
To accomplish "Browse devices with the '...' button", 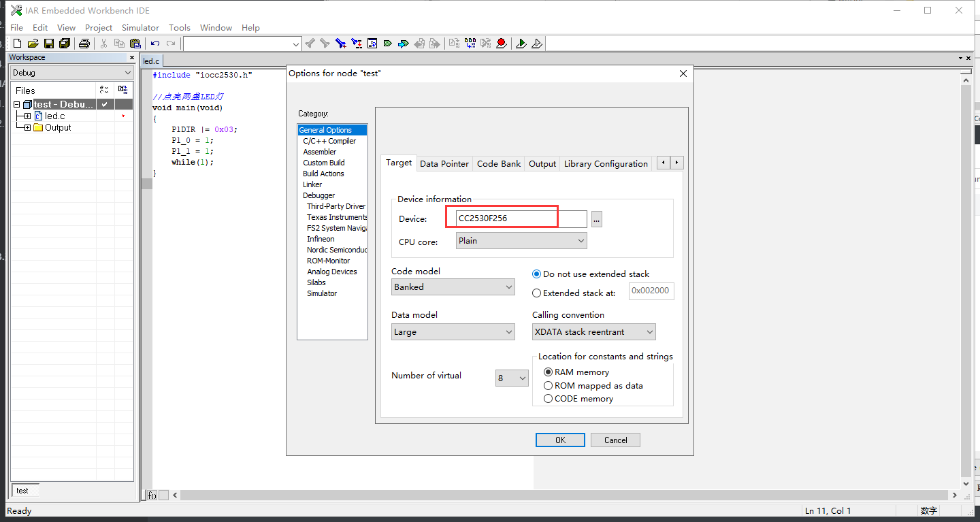I will click(x=596, y=219).
